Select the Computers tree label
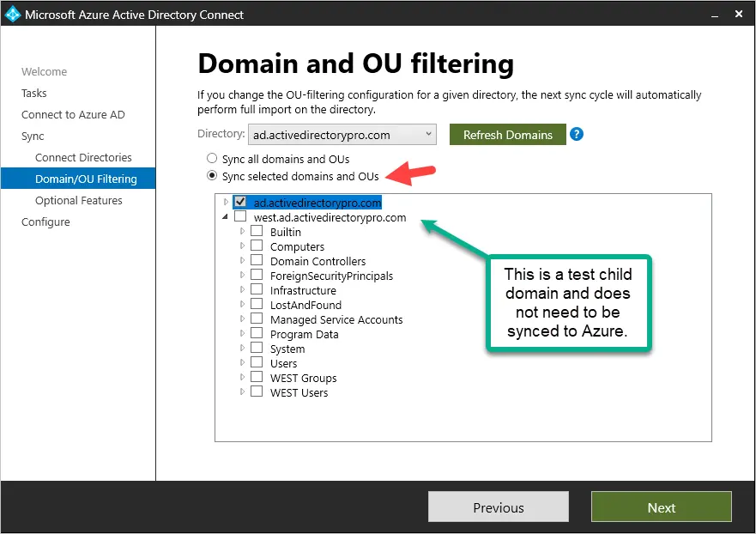This screenshot has height=534, width=756. [297, 247]
